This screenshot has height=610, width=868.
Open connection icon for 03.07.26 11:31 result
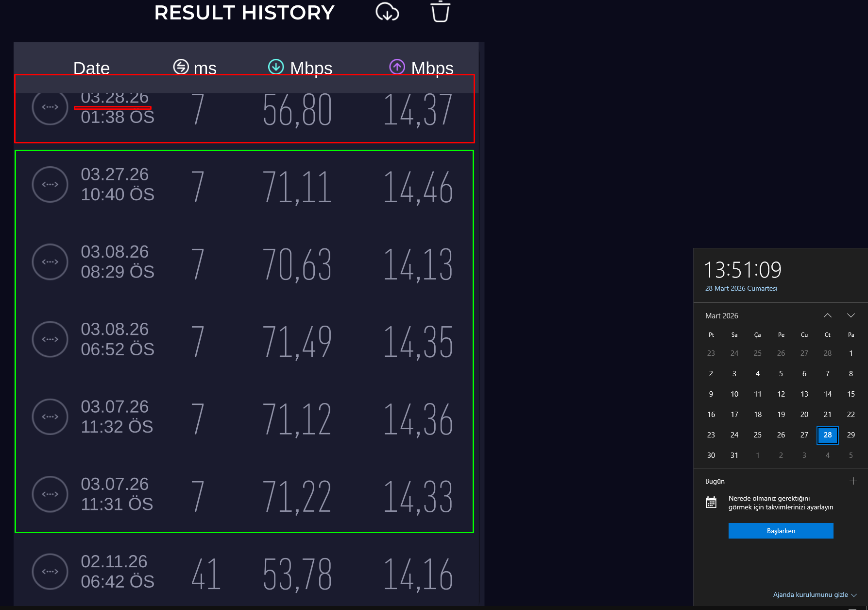tap(50, 494)
